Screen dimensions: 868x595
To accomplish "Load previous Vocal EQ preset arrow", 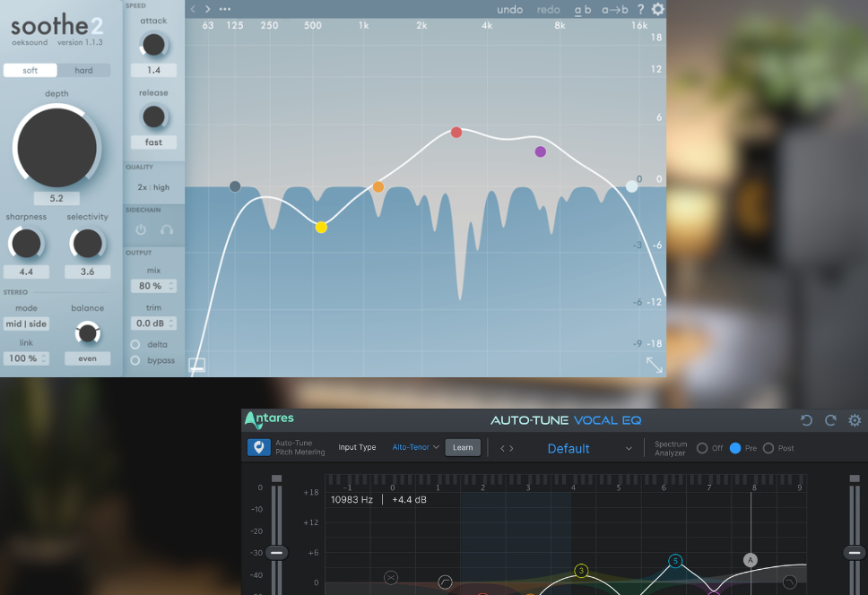I will 503,448.
